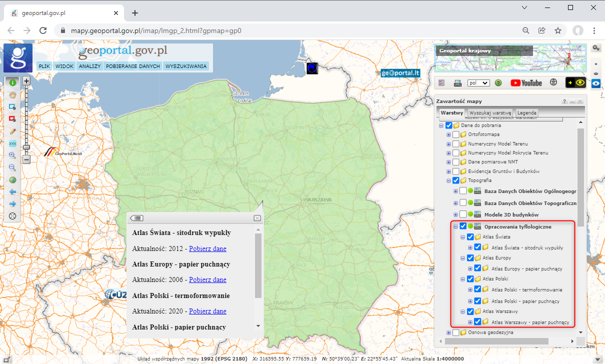Open the language dropdown showing pol
The image size is (605, 364).
pos(479,82)
